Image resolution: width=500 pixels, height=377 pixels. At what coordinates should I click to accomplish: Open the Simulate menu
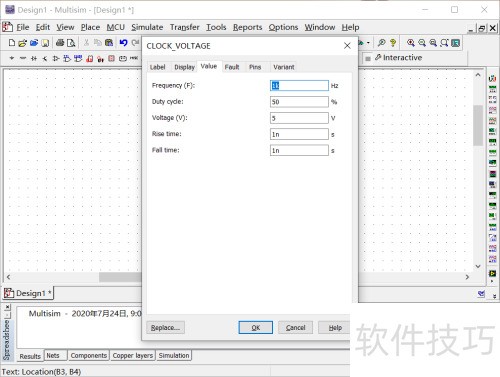pos(147,27)
